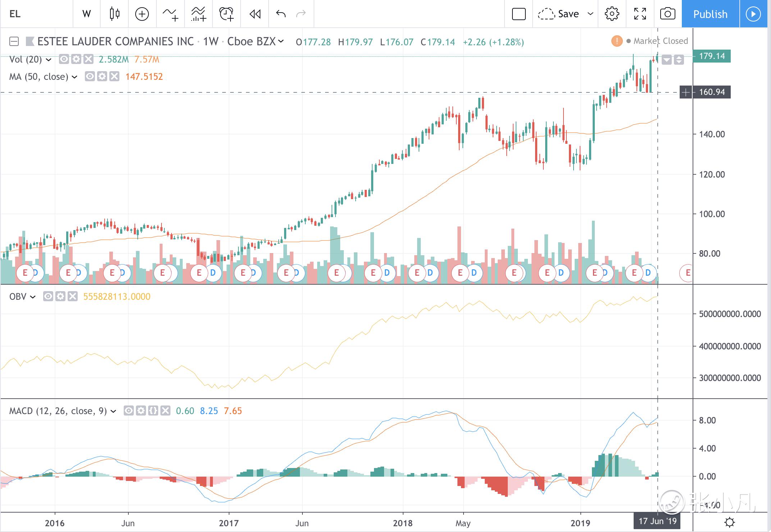Hide the MA 50 moving average line

pos(90,77)
